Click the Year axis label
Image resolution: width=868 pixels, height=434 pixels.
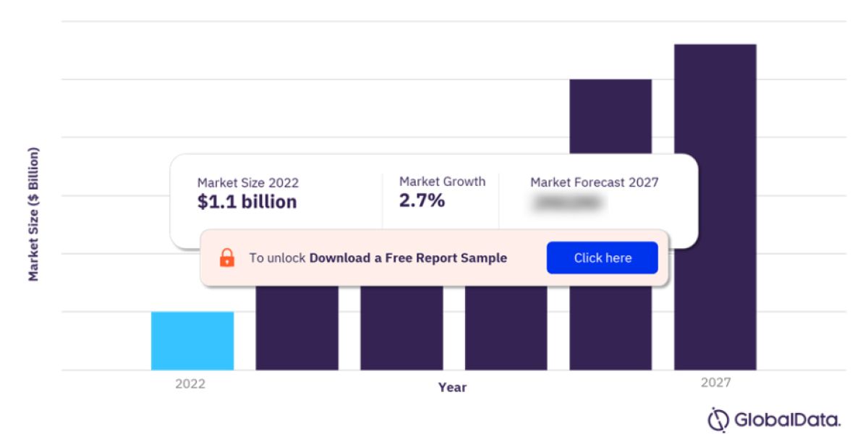coord(453,387)
